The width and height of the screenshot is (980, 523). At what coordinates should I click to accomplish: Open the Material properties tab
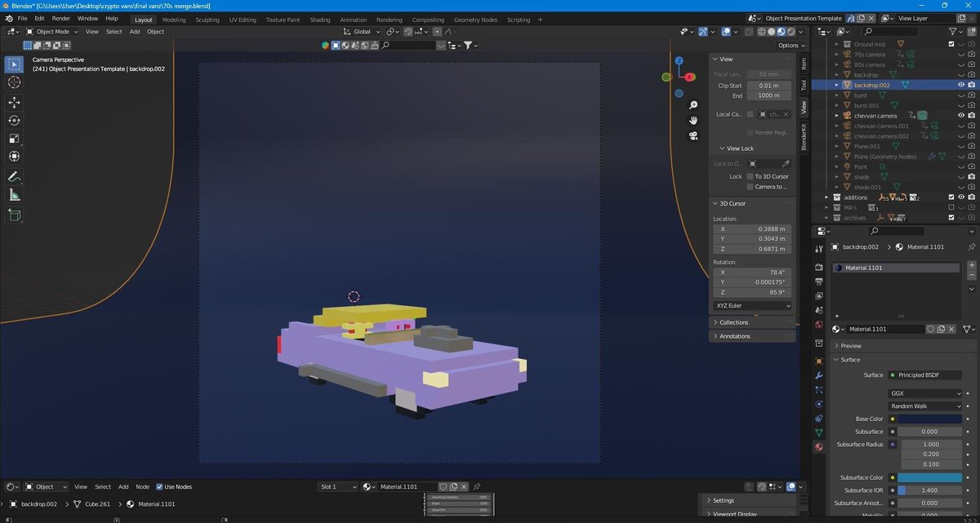pyautogui.click(x=818, y=446)
